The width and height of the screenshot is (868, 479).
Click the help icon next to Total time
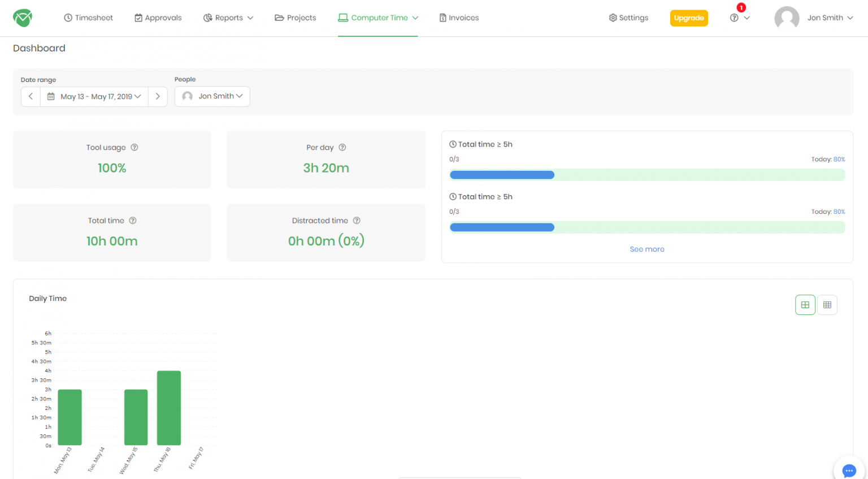132,221
